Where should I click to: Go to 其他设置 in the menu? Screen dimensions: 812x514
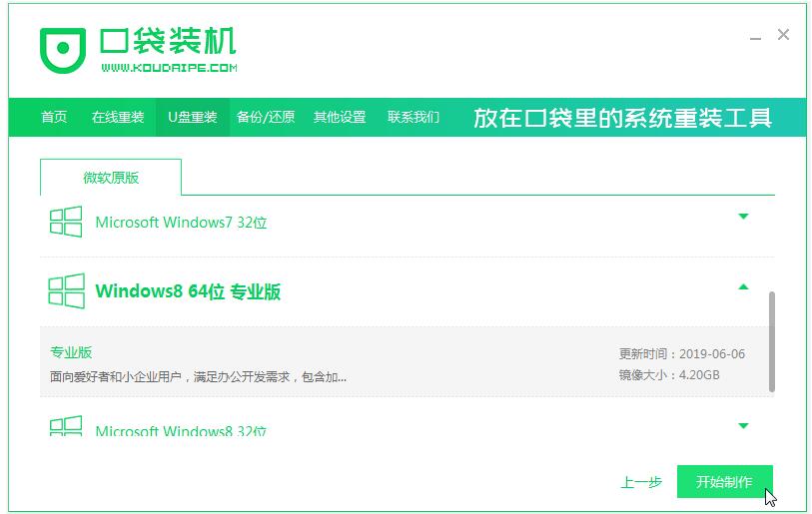[340, 117]
